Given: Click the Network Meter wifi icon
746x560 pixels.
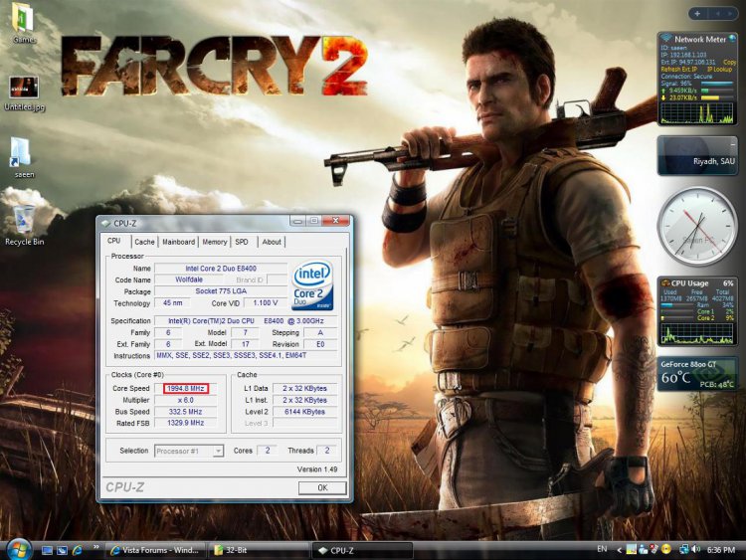Looking at the screenshot, I should coord(666,38).
